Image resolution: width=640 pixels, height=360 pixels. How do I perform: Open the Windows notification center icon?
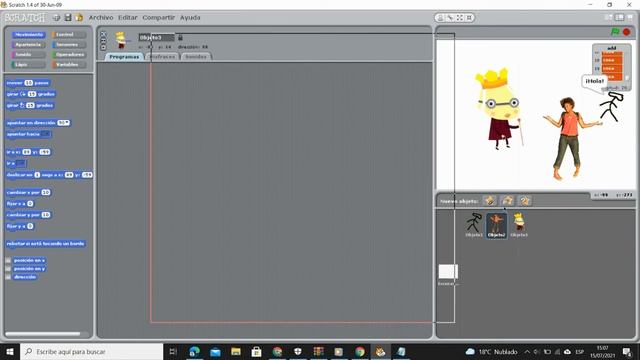[x=627, y=351]
